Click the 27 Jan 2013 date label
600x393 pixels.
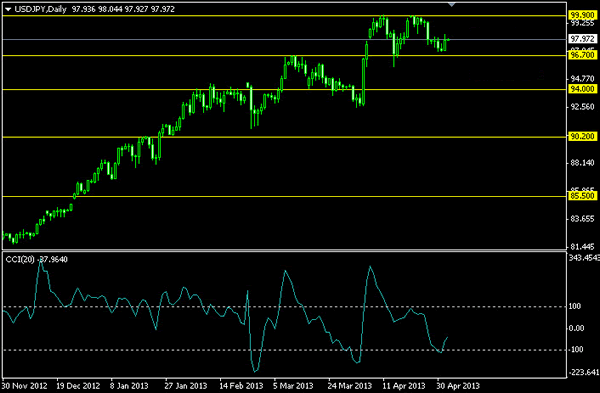(x=186, y=386)
